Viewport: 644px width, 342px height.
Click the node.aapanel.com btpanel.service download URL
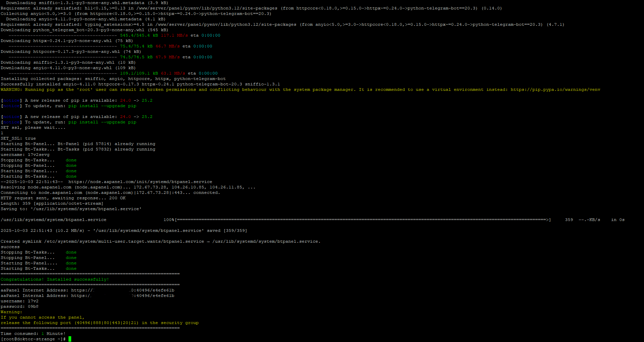(140, 182)
